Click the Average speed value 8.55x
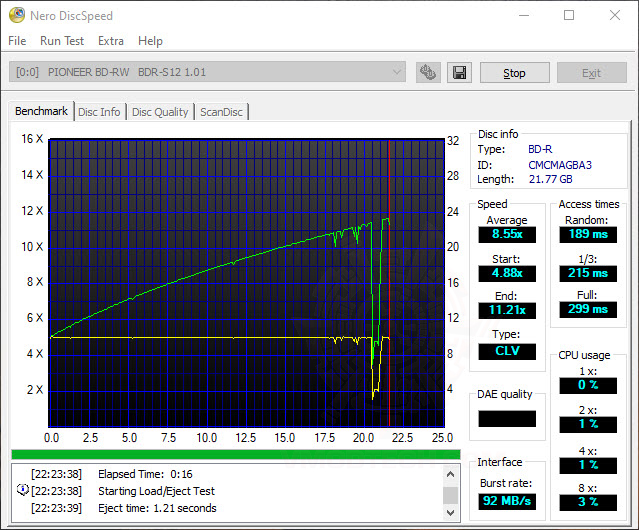 (x=507, y=234)
